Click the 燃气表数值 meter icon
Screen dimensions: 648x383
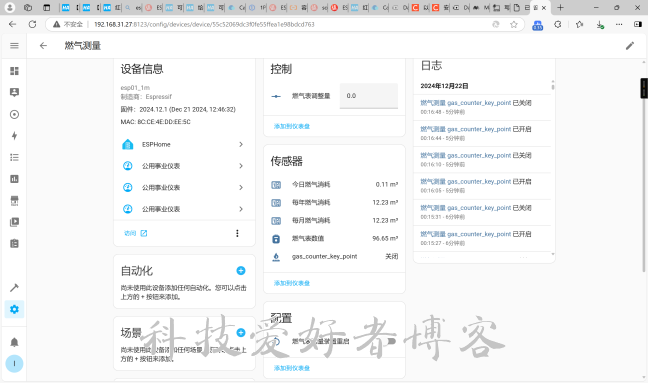(x=276, y=238)
